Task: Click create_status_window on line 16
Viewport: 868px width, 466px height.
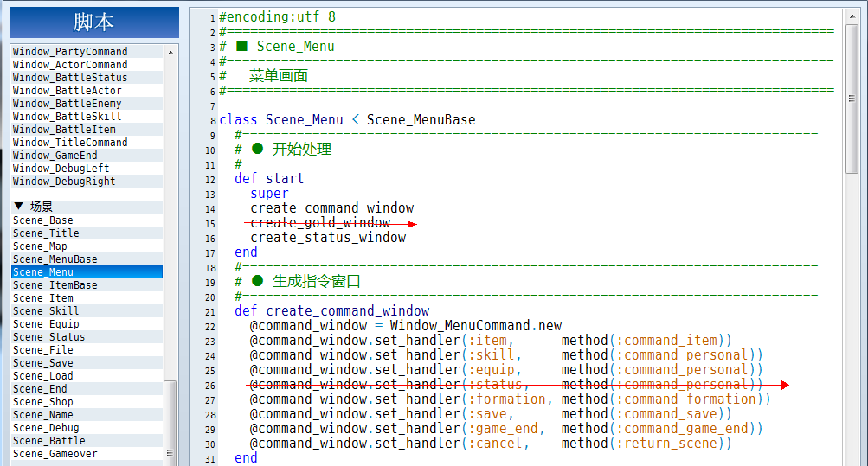Action: tap(328, 238)
